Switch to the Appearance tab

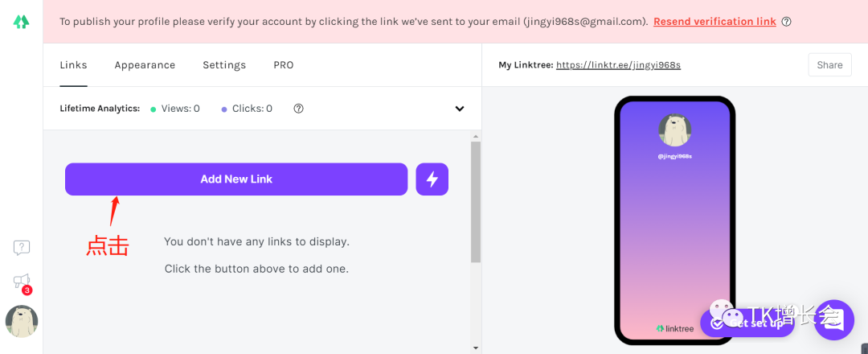(145, 65)
